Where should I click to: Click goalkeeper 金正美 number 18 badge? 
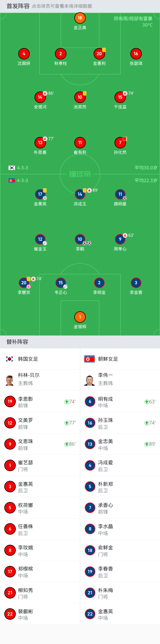(x=80, y=18)
